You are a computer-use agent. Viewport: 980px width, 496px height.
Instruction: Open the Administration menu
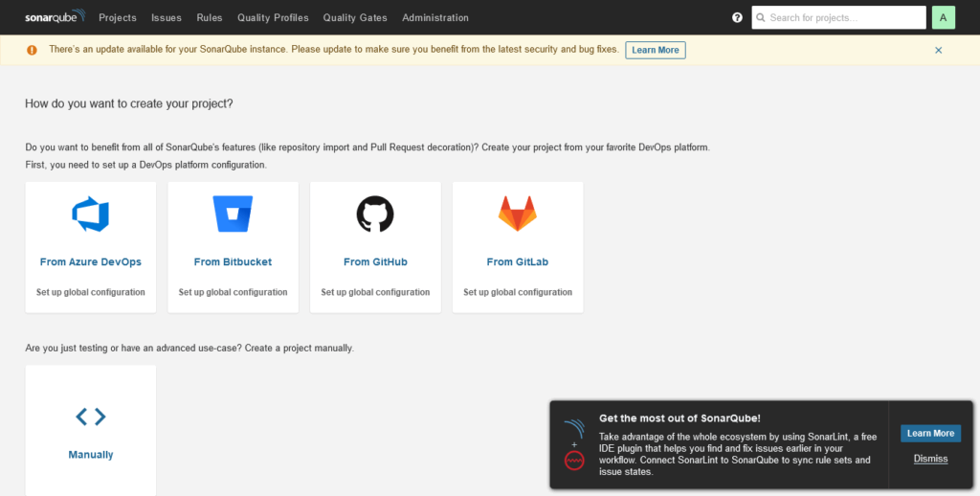pos(435,17)
